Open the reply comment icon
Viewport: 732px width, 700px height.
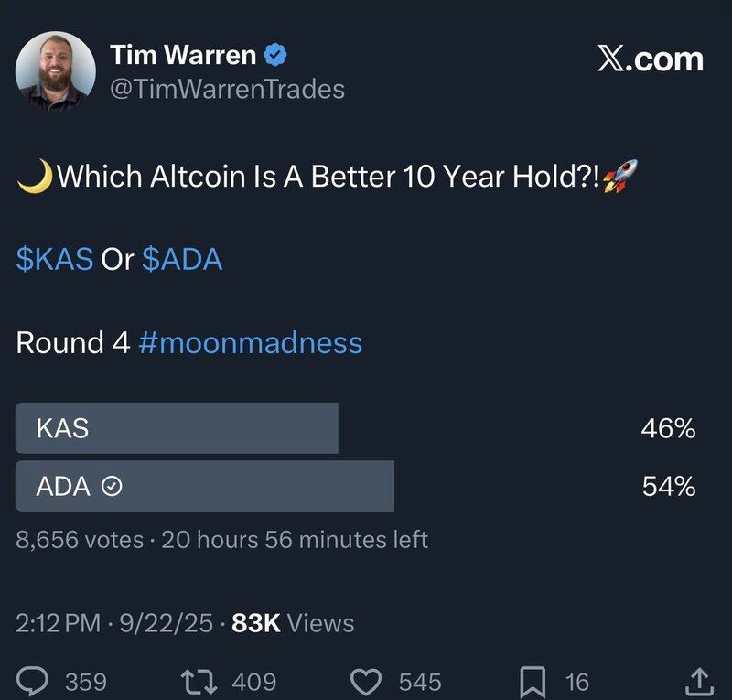[32, 682]
